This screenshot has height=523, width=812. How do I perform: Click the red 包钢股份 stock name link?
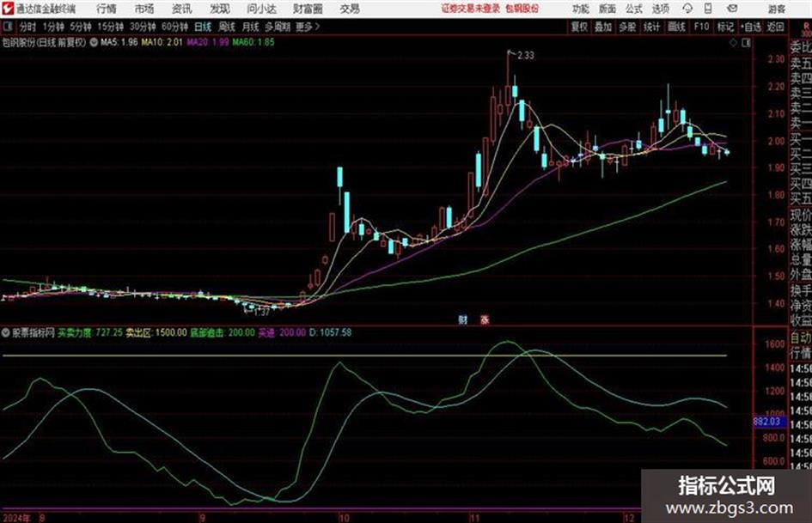[522, 9]
